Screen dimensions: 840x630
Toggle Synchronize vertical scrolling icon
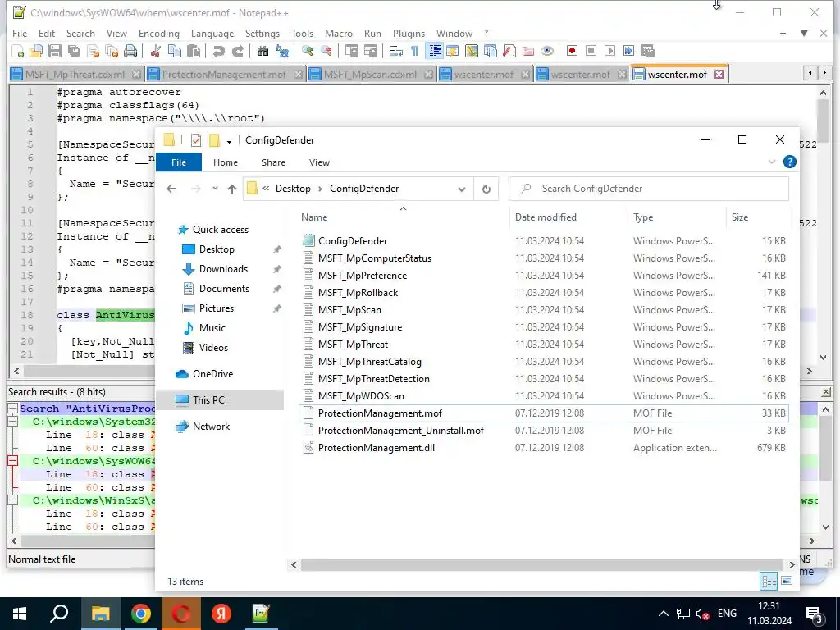click(351, 52)
